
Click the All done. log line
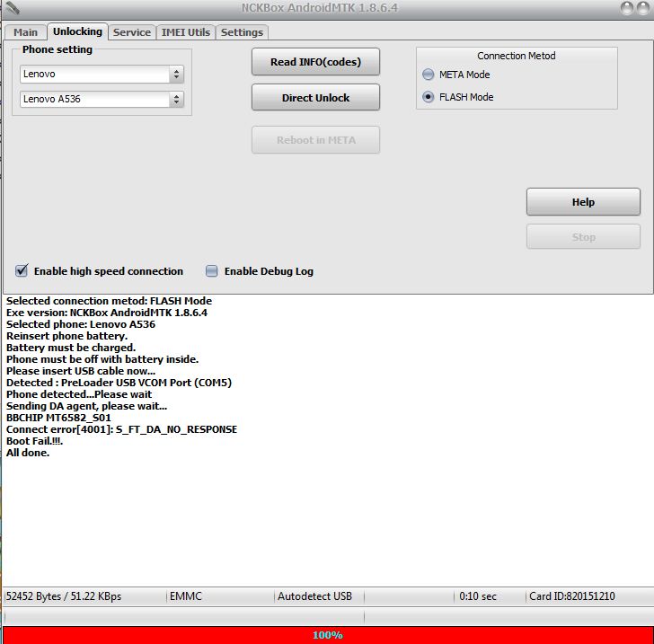pyautogui.click(x=28, y=453)
